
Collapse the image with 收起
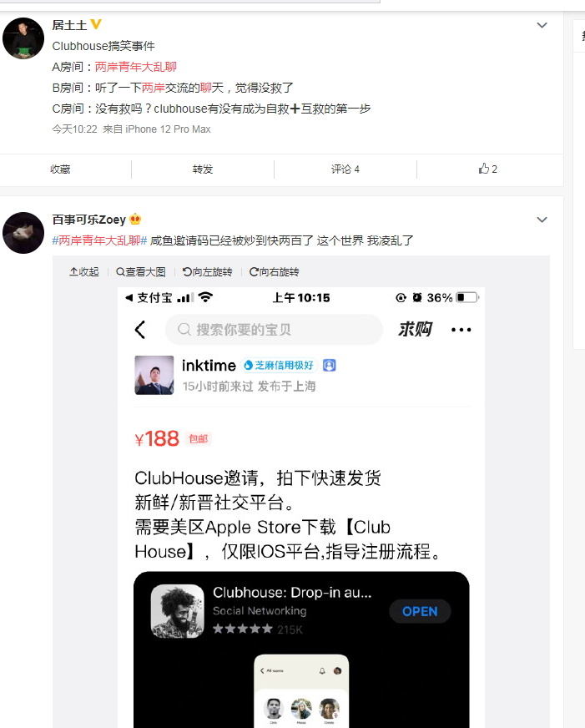[x=84, y=272]
